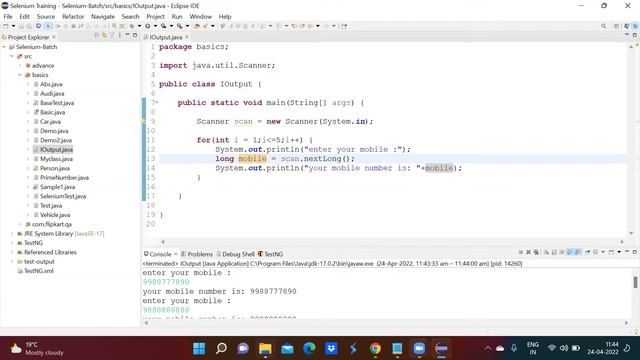The width and height of the screenshot is (640, 360).
Task: Close the Project Explorer view tab
Action: click(54, 37)
